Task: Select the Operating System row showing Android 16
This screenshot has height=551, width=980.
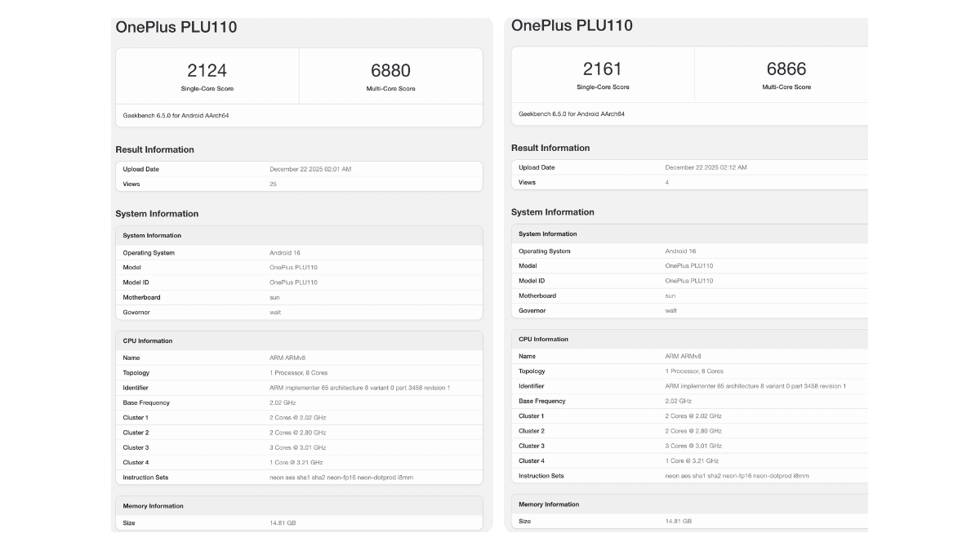Action: coord(298,252)
